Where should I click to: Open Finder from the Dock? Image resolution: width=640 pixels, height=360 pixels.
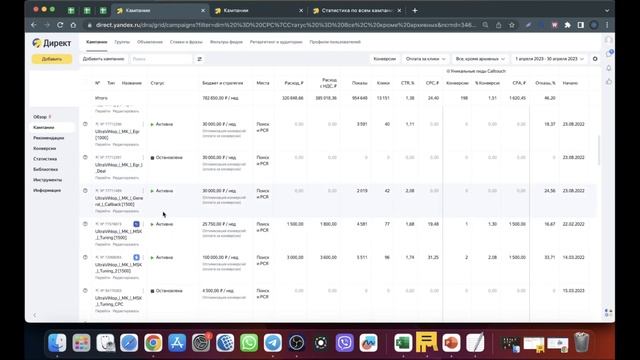(57, 342)
